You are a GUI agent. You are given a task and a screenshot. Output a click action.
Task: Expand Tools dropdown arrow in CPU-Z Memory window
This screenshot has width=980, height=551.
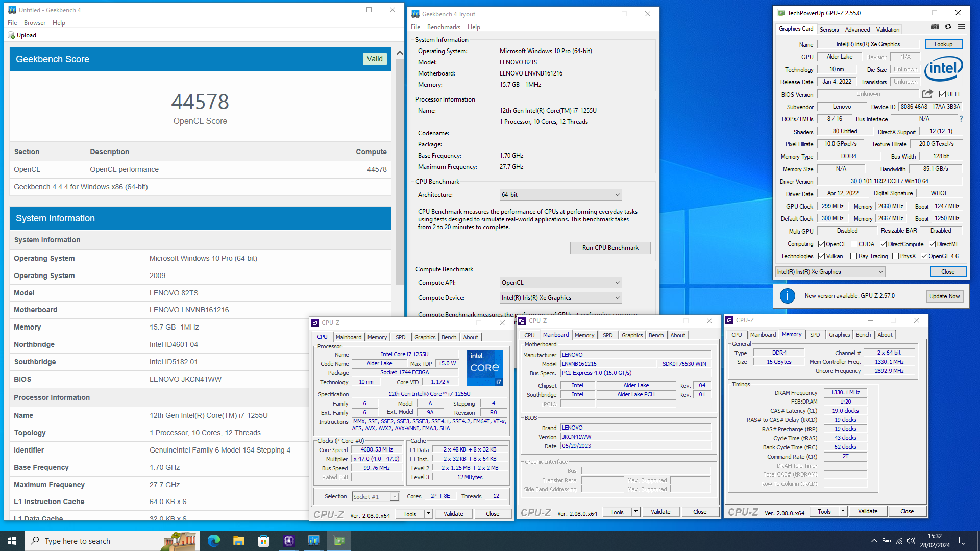(843, 511)
